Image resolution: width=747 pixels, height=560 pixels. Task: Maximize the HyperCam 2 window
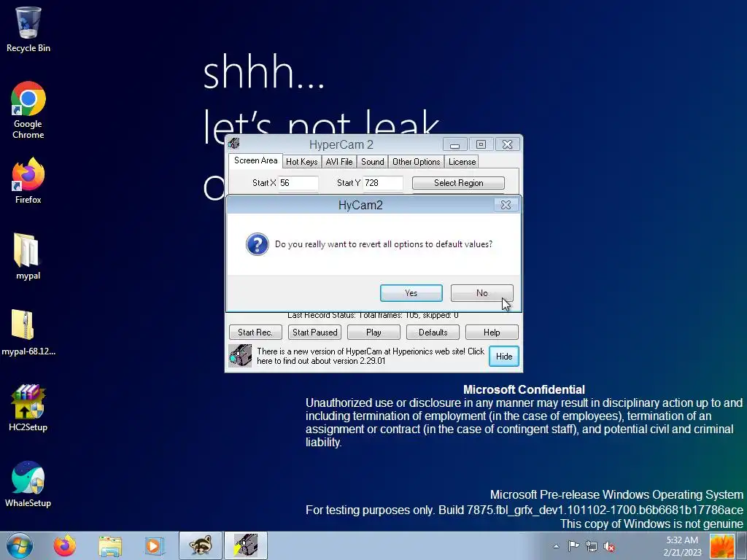pos(481,144)
